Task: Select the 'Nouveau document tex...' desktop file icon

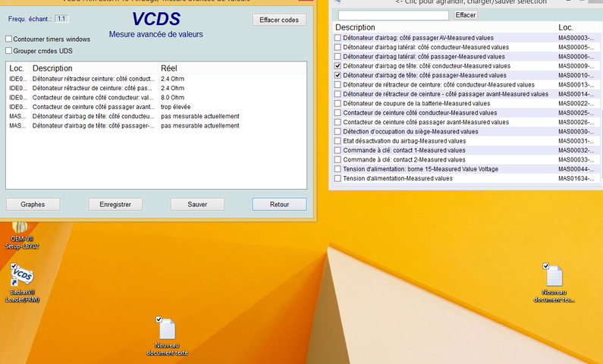Action: [554, 284]
